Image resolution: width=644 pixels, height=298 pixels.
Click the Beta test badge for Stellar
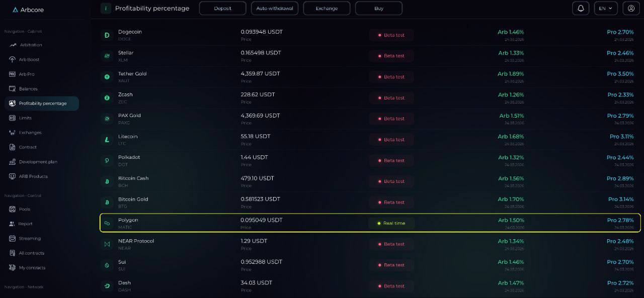click(x=391, y=56)
